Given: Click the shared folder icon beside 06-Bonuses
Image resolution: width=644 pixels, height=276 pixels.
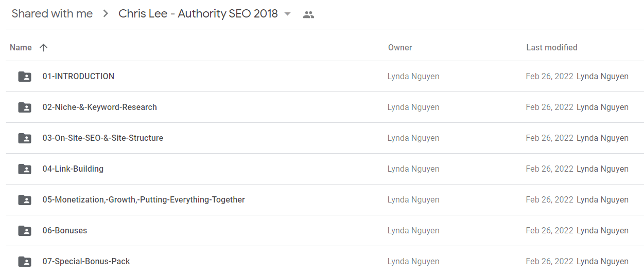Looking at the screenshot, I should pyautogui.click(x=25, y=231).
